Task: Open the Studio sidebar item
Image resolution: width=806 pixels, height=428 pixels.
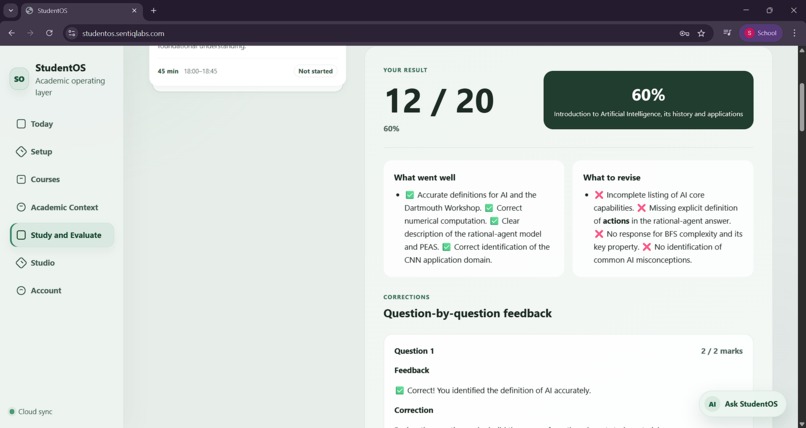Action: [62, 263]
